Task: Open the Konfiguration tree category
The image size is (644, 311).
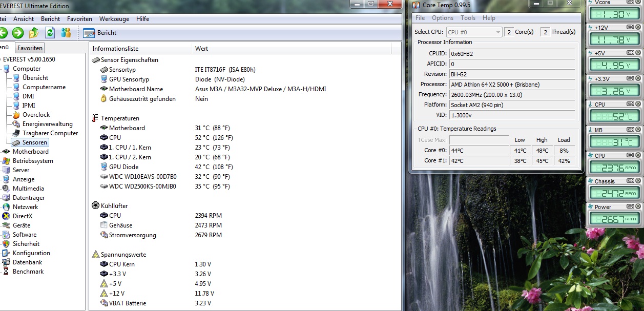Action: tap(26, 253)
